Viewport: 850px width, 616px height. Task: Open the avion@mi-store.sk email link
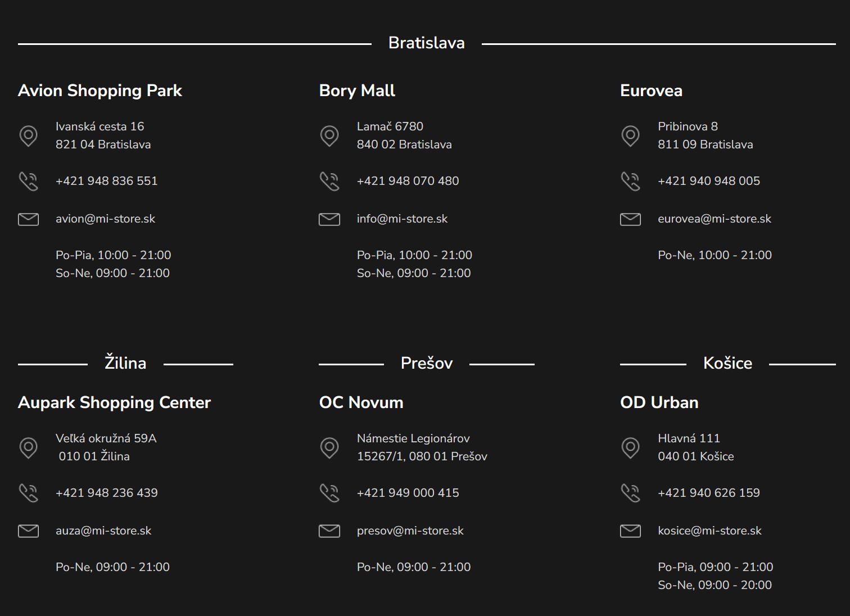[105, 219]
